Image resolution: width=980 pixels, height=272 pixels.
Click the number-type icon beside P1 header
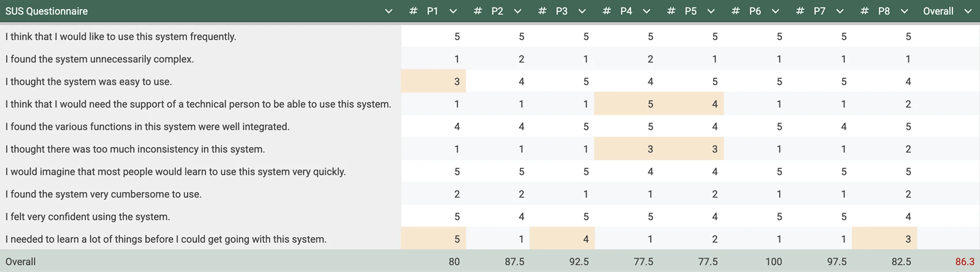(413, 11)
